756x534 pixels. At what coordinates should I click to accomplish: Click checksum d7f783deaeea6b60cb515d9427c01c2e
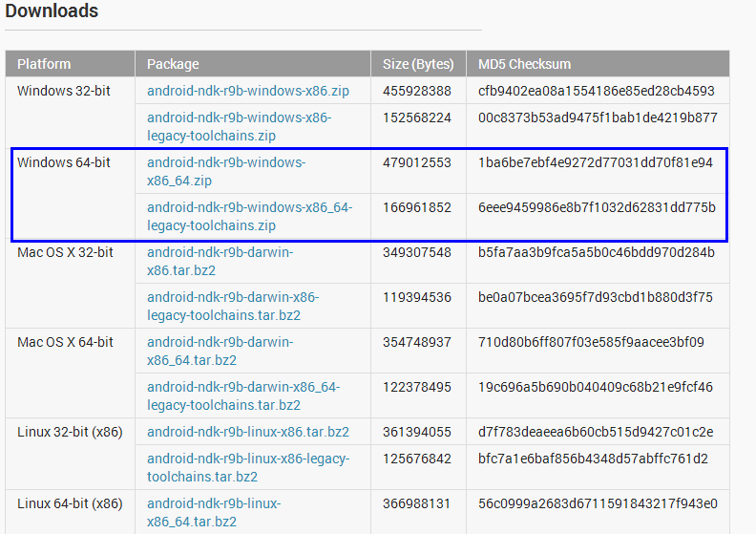point(596,432)
